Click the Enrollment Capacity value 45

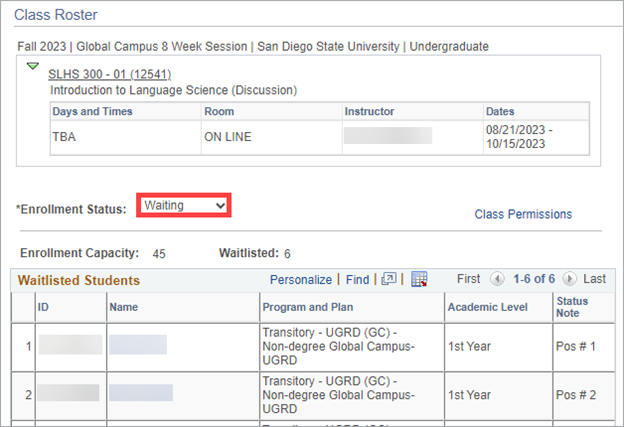coord(159,254)
